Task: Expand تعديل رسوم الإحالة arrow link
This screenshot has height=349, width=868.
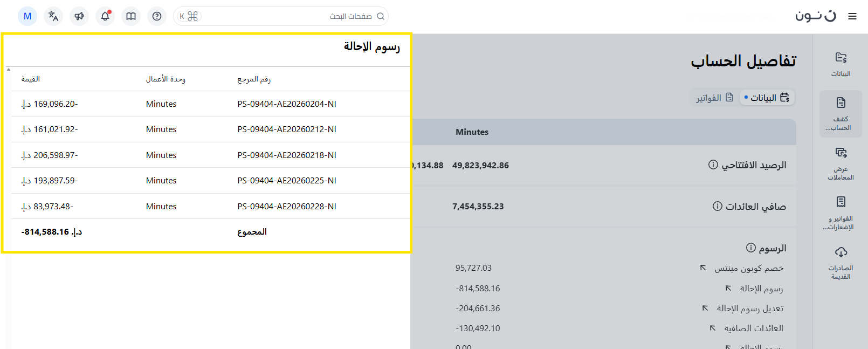Action: coord(705,308)
